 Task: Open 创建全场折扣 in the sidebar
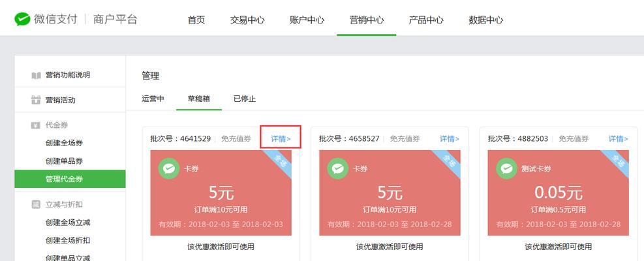point(68,241)
